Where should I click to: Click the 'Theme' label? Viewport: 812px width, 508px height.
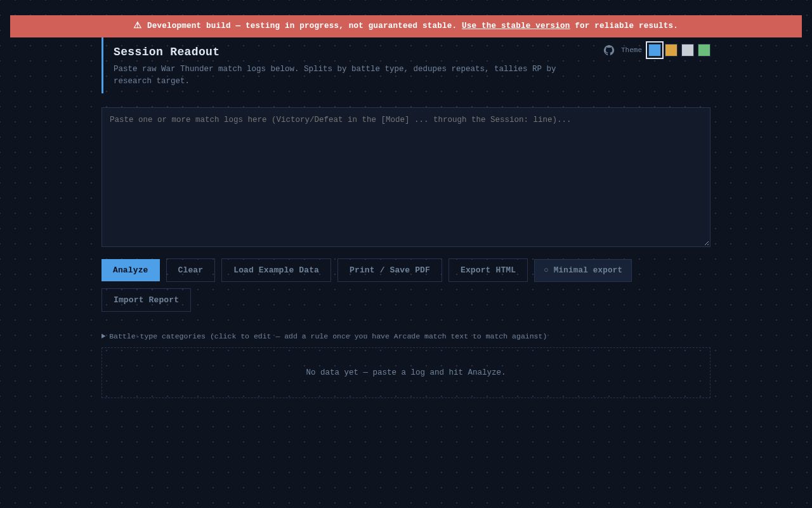[x=631, y=50]
